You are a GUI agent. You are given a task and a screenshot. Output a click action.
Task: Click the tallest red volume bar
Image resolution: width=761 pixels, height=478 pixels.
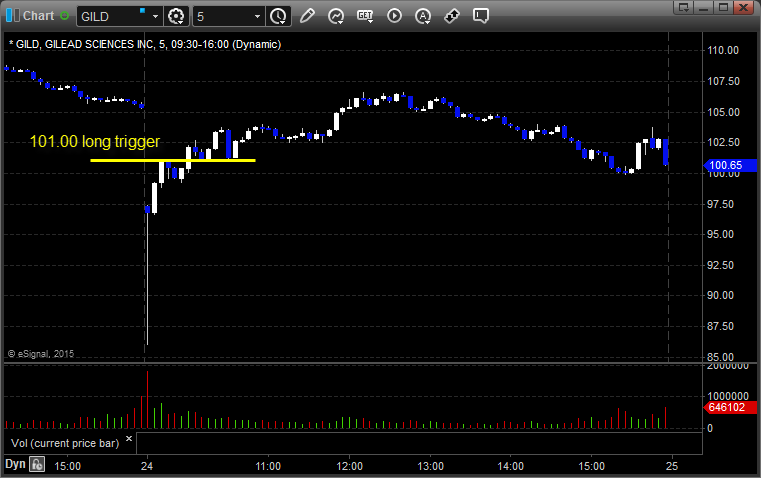(x=148, y=399)
